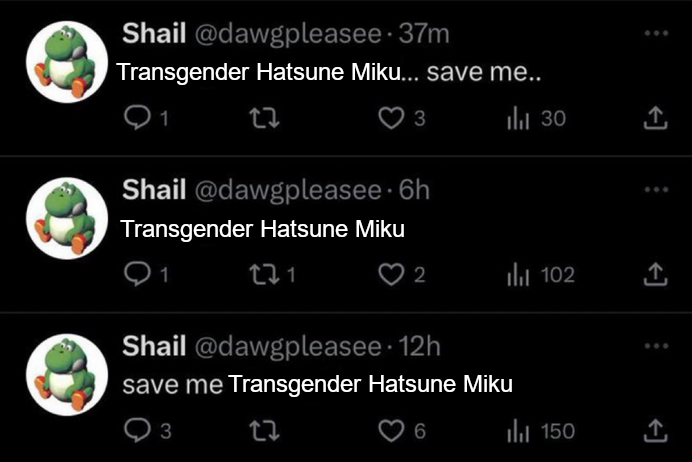Open more options on 12h tweet

tap(655, 345)
